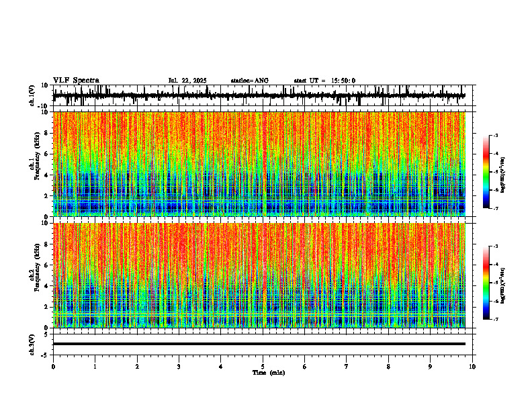The height and width of the screenshot is (411, 532).
Task: Click time axis tick label "6"
Action: 305,367
